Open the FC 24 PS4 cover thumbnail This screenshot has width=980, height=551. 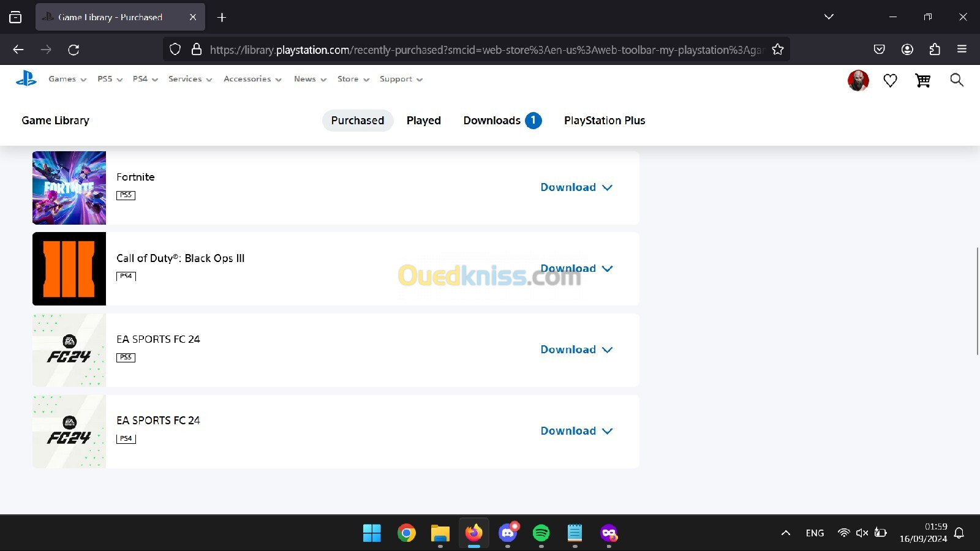point(69,432)
